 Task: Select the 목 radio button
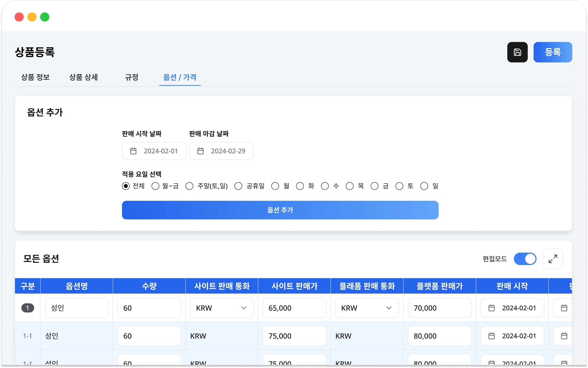tap(350, 186)
